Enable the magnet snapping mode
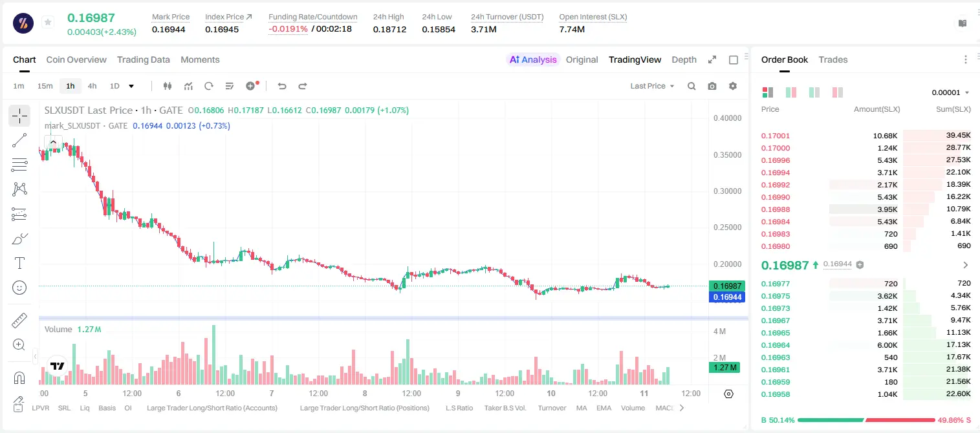Screen dimensions: 980x433 19,378
